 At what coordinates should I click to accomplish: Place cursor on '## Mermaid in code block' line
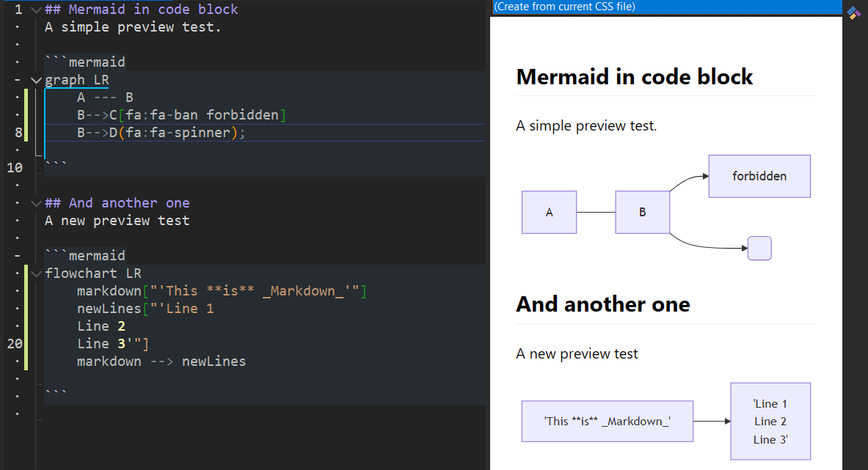coord(141,10)
